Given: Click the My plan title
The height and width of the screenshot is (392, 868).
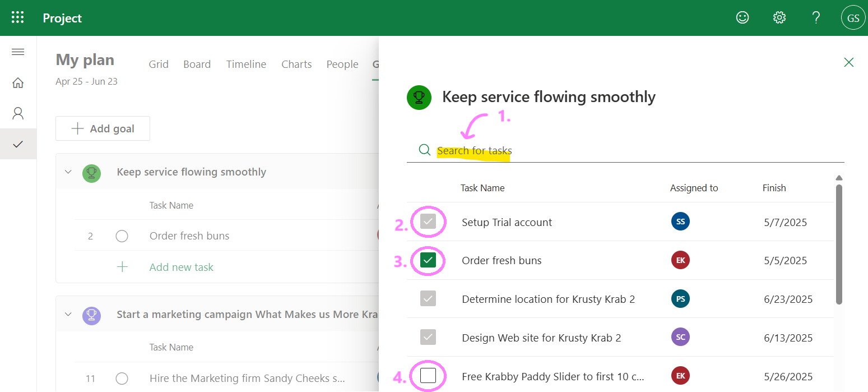Looking at the screenshot, I should (85, 60).
